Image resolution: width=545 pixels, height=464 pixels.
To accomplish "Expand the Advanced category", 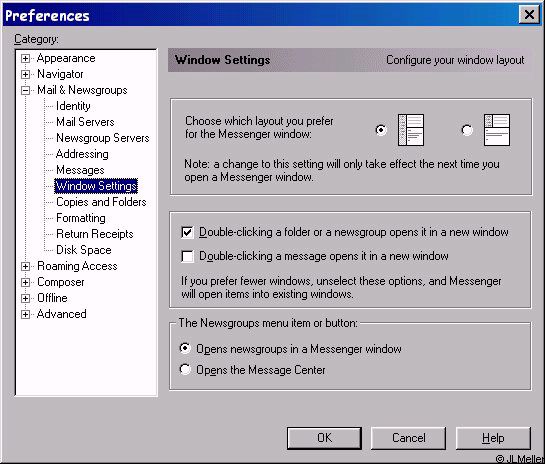I will point(25,315).
